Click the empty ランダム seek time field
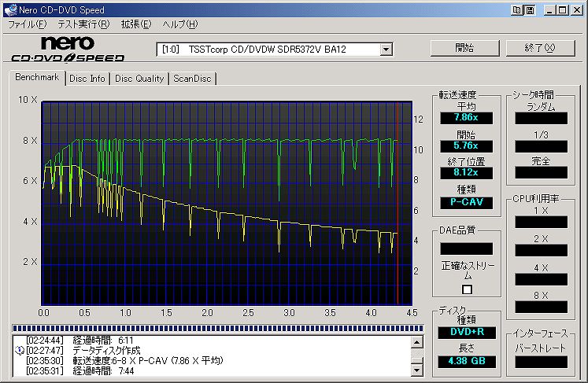Screen dimensions: 588x383 [541, 119]
